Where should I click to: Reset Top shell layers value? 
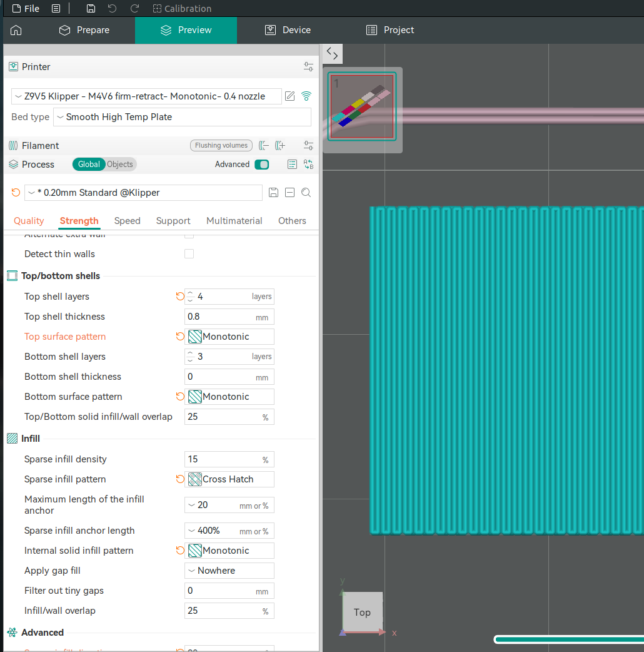click(x=180, y=297)
